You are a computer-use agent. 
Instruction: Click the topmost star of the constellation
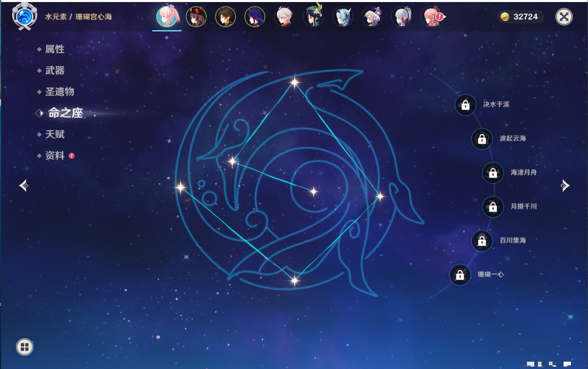(x=295, y=82)
